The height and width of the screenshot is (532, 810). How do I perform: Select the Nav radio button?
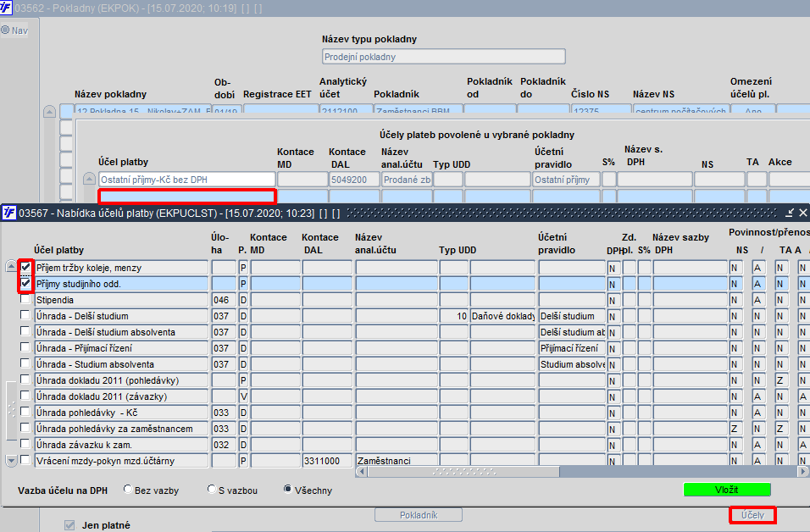pos(5,30)
